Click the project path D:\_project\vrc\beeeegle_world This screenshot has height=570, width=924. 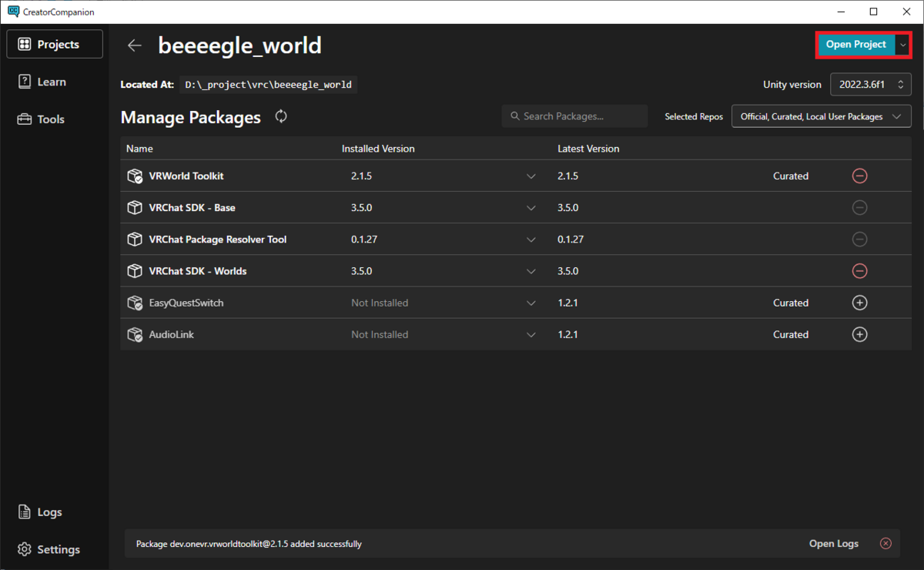[x=268, y=85]
